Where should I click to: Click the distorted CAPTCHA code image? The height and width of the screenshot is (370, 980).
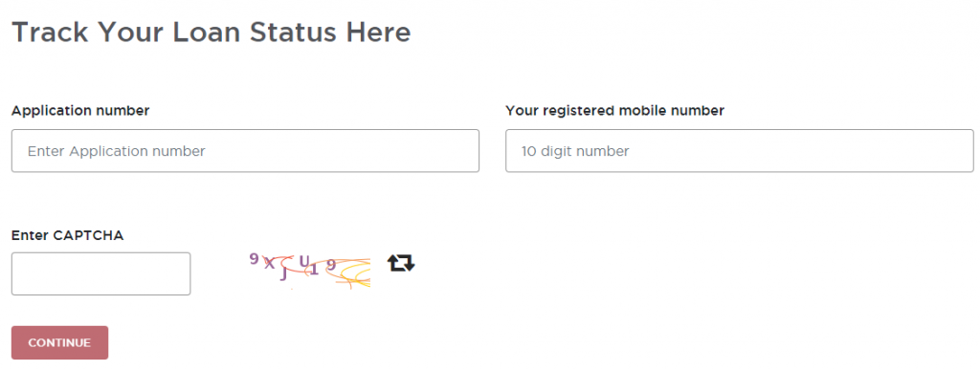point(309,270)
